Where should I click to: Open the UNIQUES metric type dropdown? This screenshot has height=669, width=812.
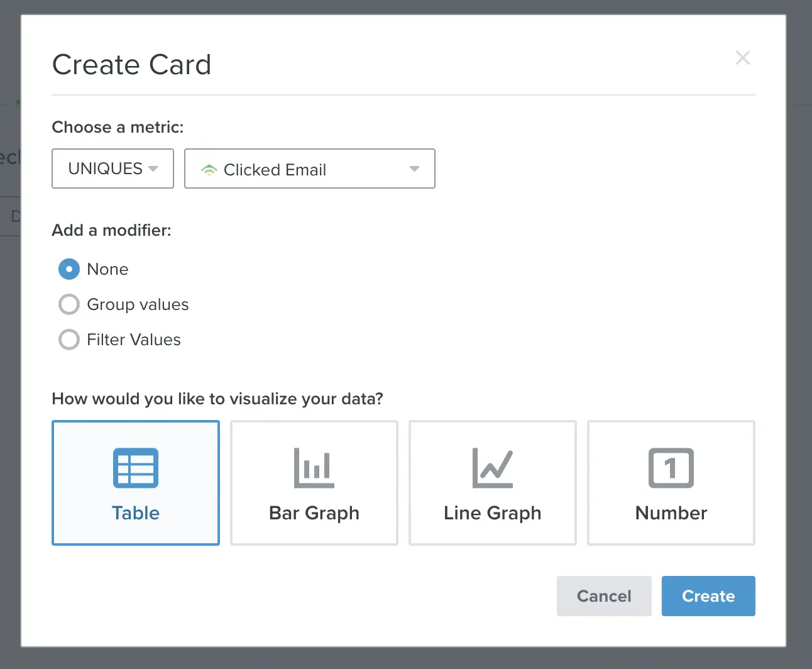[x=112, y=169]
